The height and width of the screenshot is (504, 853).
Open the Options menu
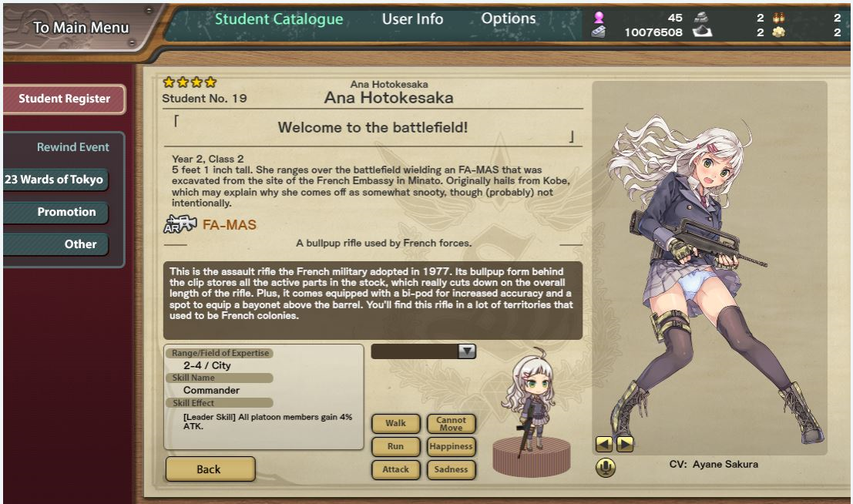pos(508,18)
